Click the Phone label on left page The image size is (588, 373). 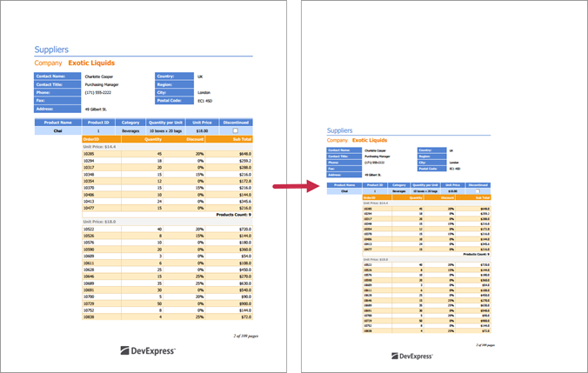pyautogui.click(x=57, y=92)
